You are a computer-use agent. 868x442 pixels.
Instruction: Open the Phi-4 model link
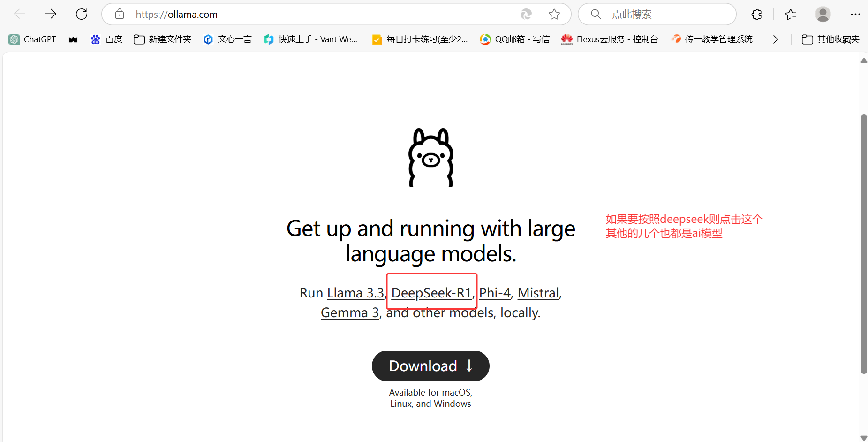pos(495,293)
